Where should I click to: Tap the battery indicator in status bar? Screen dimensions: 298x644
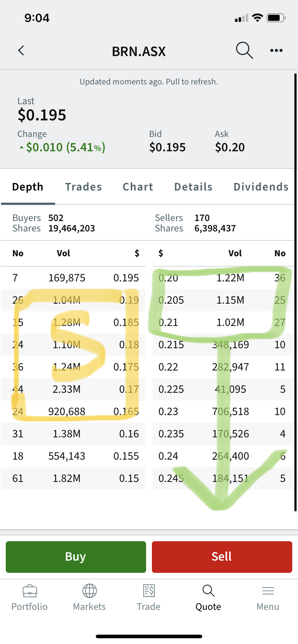tap(276, 18)
